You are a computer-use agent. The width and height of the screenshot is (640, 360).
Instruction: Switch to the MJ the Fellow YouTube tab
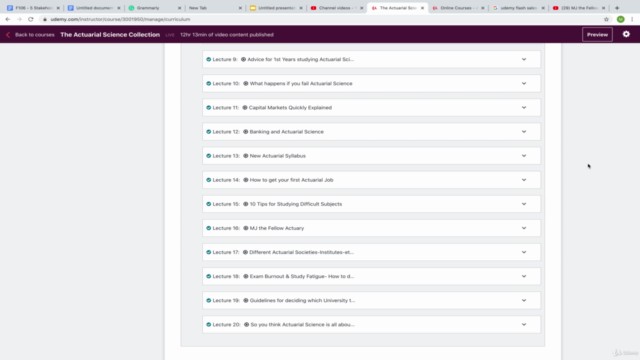pos(579,8)
